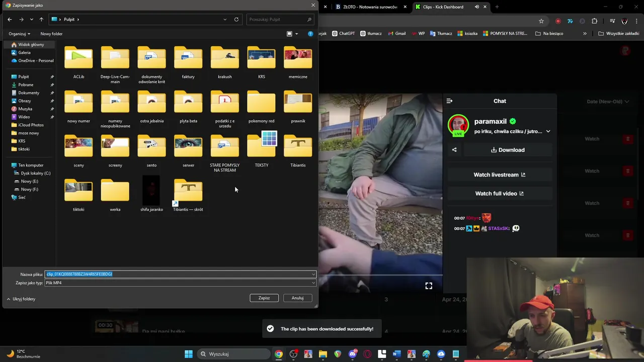The height and width of the screenshot is (362, 644).
Task: Select iCloud Photos in the navigation pane
Action: [30, 125]
